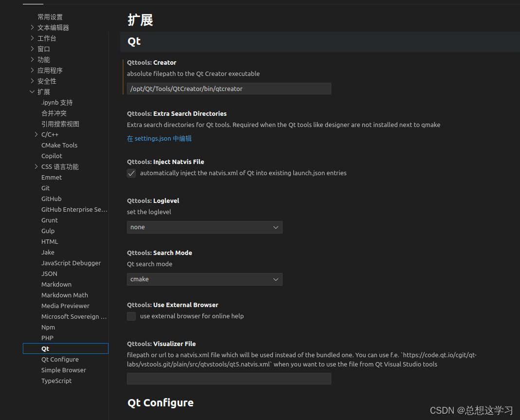Open settings.json via the edit link

click(159, 138)
